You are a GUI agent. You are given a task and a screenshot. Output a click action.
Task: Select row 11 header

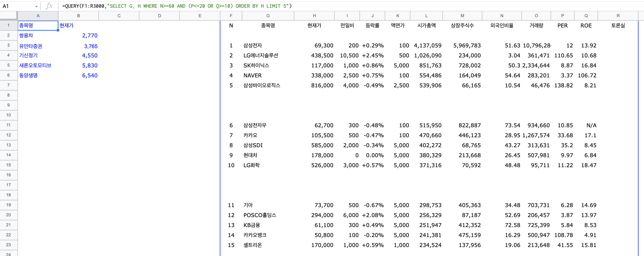(8, 125)
